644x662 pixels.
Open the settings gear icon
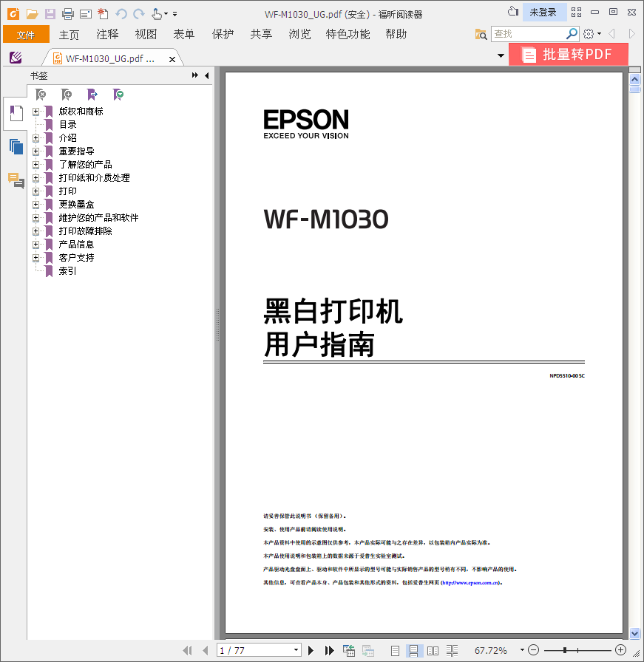click(589, 34)
